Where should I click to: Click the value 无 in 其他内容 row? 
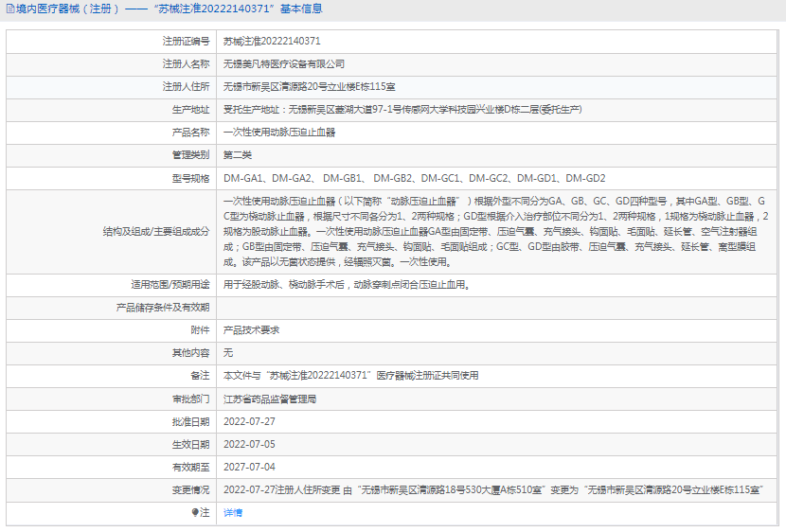[228, 353]
